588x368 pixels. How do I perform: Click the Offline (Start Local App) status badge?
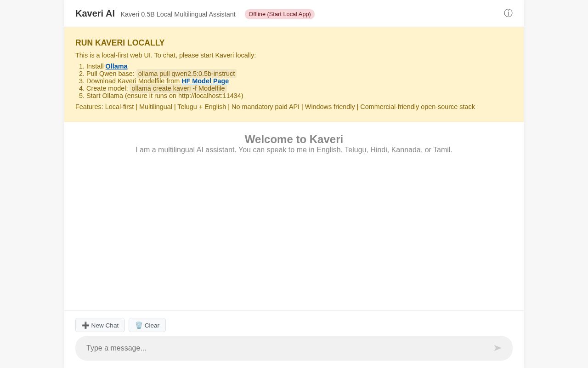[x=280, y=14]
